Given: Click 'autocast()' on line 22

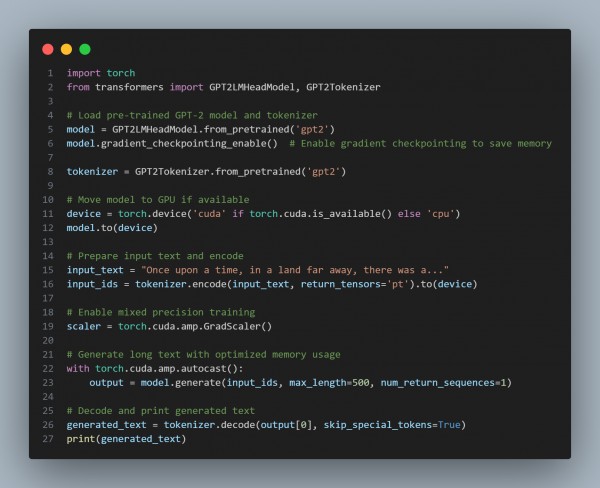Looking at the screenshot, I should [x=209, y=369].
